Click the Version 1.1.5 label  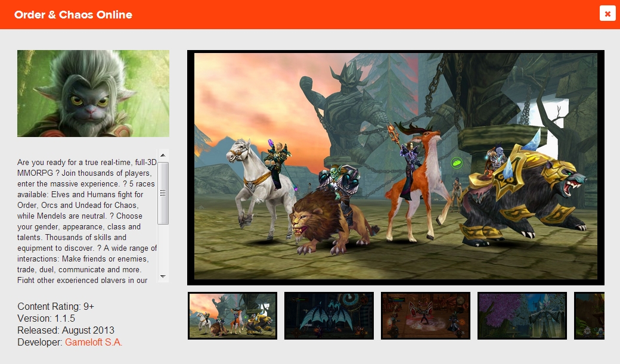46,318
